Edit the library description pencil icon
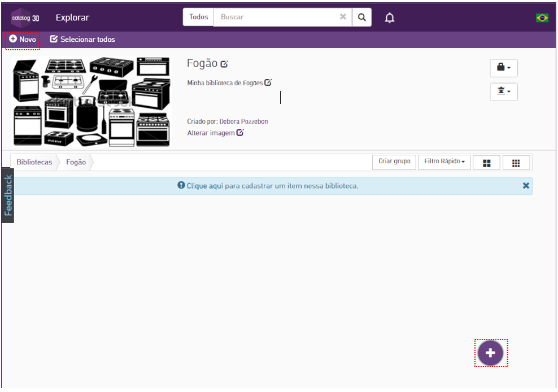Viewport: 558px width, 392px height. pos(268,82)
